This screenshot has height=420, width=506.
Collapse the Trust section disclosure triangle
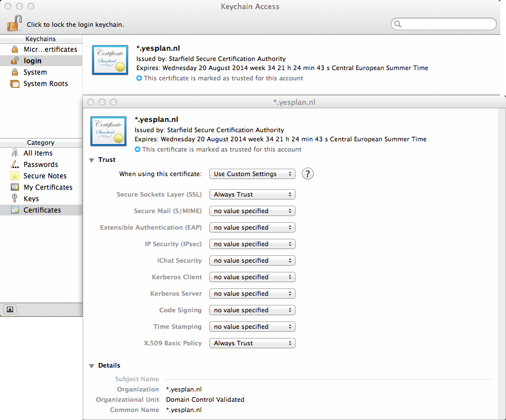91,160
